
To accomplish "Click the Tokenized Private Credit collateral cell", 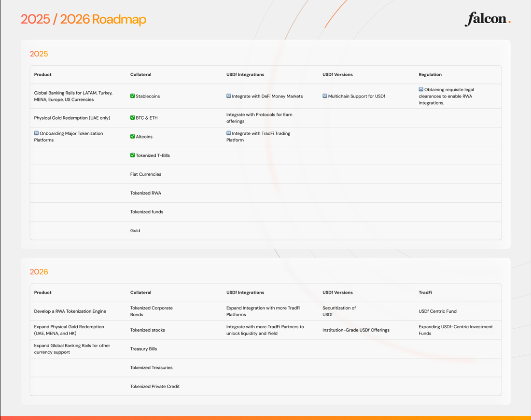I will pos(154,386).
